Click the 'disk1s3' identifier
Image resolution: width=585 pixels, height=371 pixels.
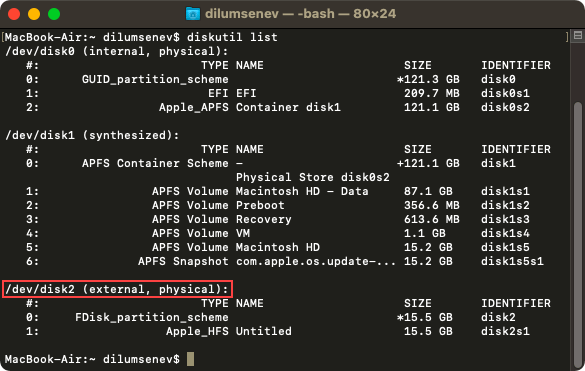505,219
